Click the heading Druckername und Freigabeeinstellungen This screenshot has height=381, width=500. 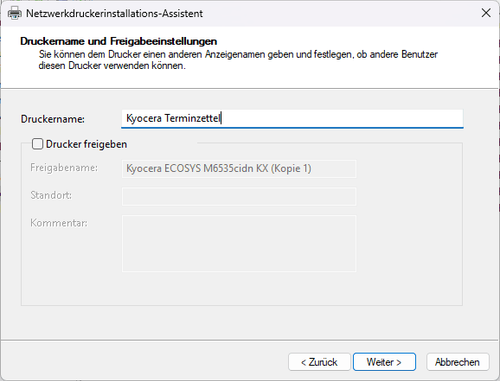(118, 41)
